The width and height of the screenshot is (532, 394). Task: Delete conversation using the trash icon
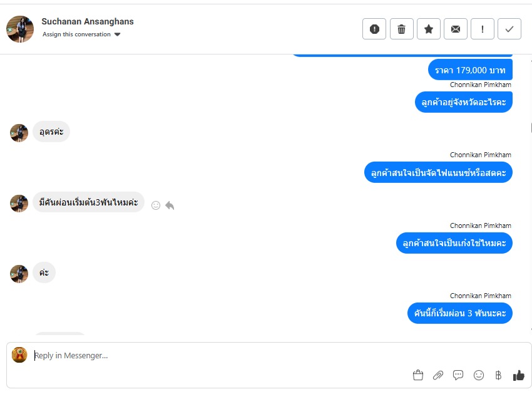coord(401,29)
